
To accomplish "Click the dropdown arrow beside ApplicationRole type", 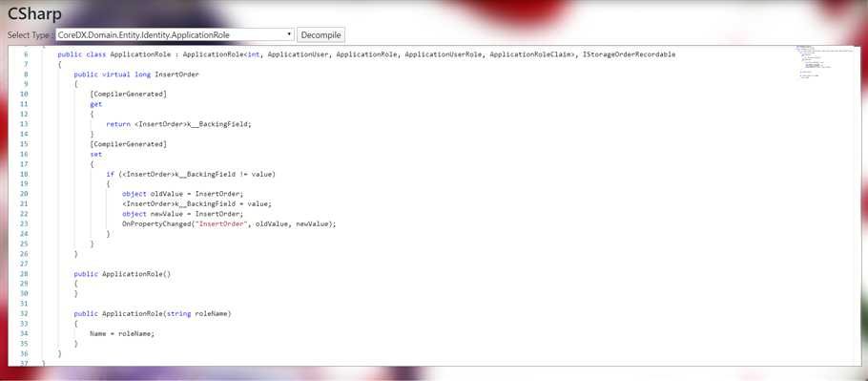I will pyautogui.click(x=289, y=35).
